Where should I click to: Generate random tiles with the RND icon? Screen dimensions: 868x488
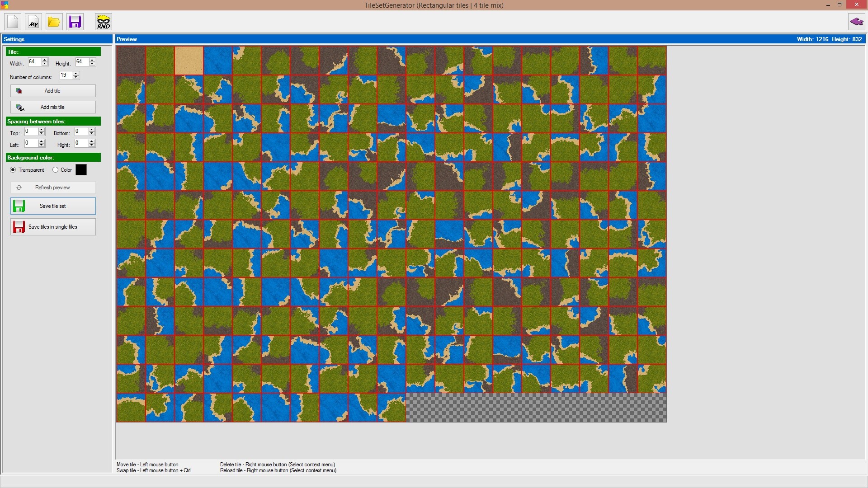tap(104, 22)
